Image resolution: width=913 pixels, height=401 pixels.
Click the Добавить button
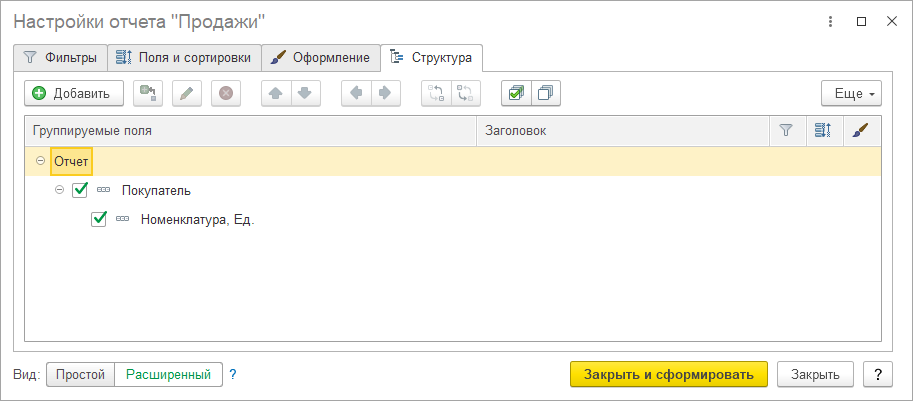[x=73, y=93]
